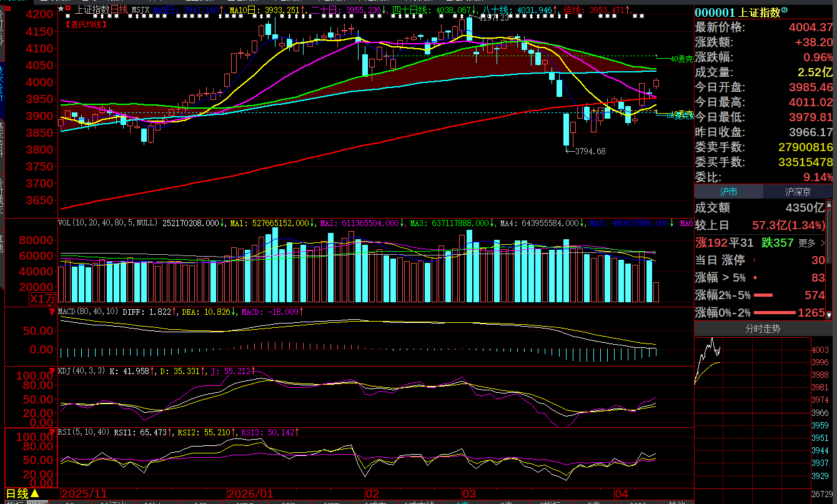Open chart settings gear next to star
This screenshot has height=504, width=837.
(x=68, y=10)
